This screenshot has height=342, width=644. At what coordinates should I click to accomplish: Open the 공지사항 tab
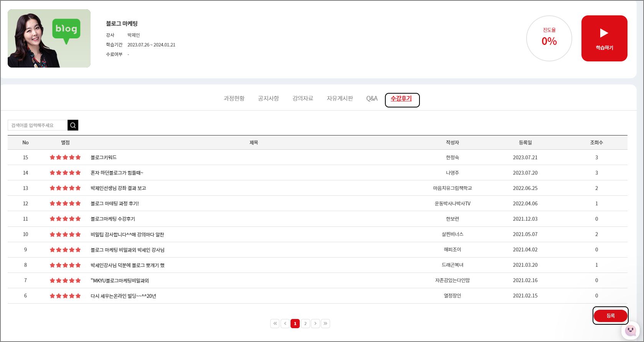click(268, 99)
